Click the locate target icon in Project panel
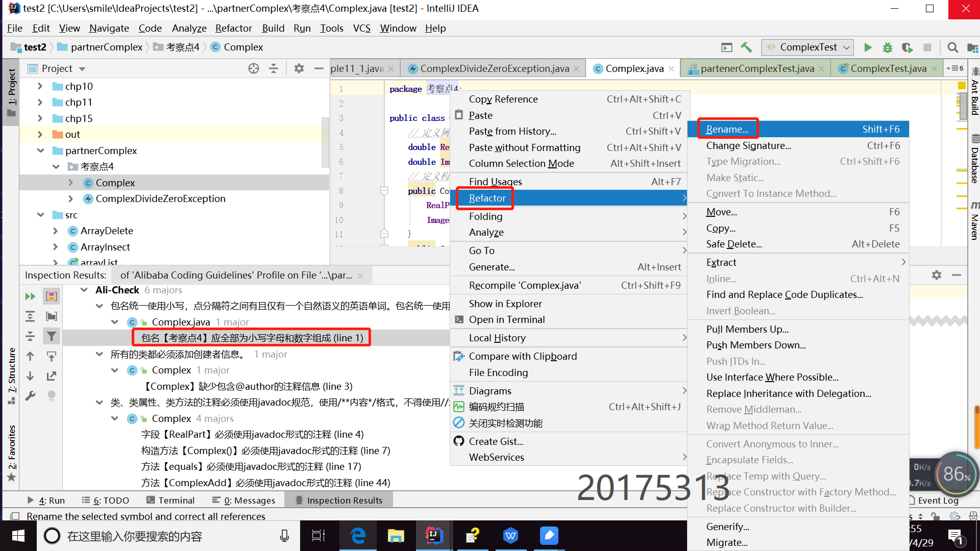This screenshot has width=980, height=551. point(254,68)
